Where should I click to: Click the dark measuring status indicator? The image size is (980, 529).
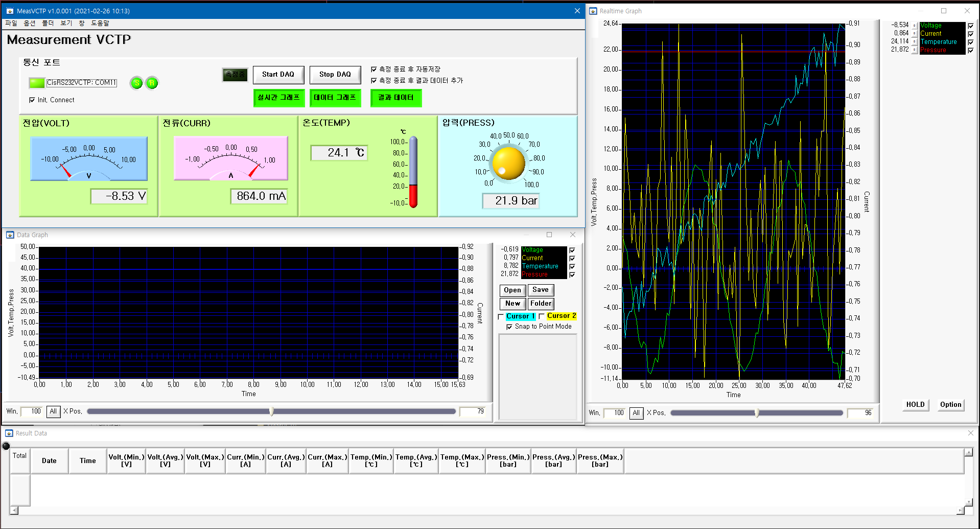coord(235,75)
